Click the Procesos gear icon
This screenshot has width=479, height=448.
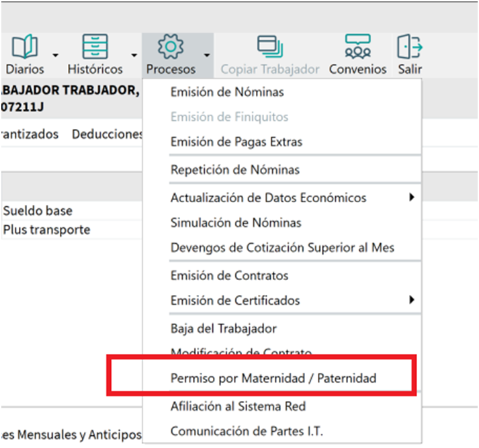click(x=170, y=48)
